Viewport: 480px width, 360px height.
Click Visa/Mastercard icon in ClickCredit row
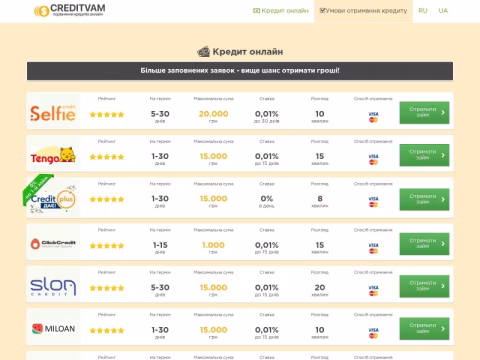(x=373, y=248)
